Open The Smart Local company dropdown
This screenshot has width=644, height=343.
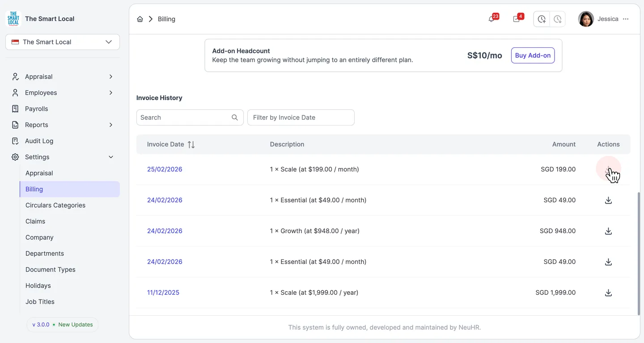point(63,42)
